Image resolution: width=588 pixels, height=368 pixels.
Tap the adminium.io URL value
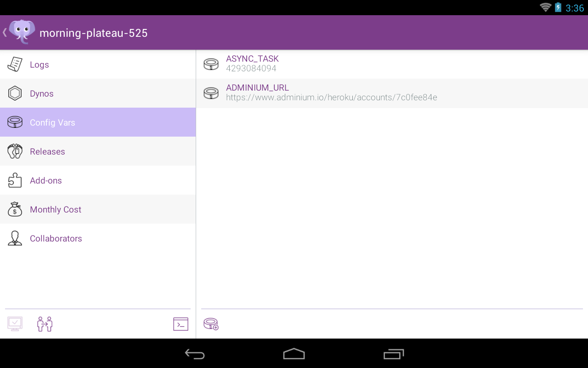click(332, 98)
